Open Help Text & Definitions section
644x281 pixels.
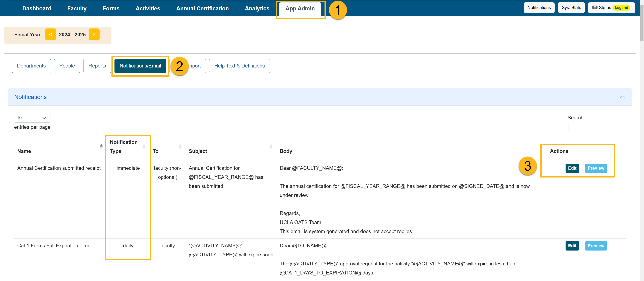point(239,66)
